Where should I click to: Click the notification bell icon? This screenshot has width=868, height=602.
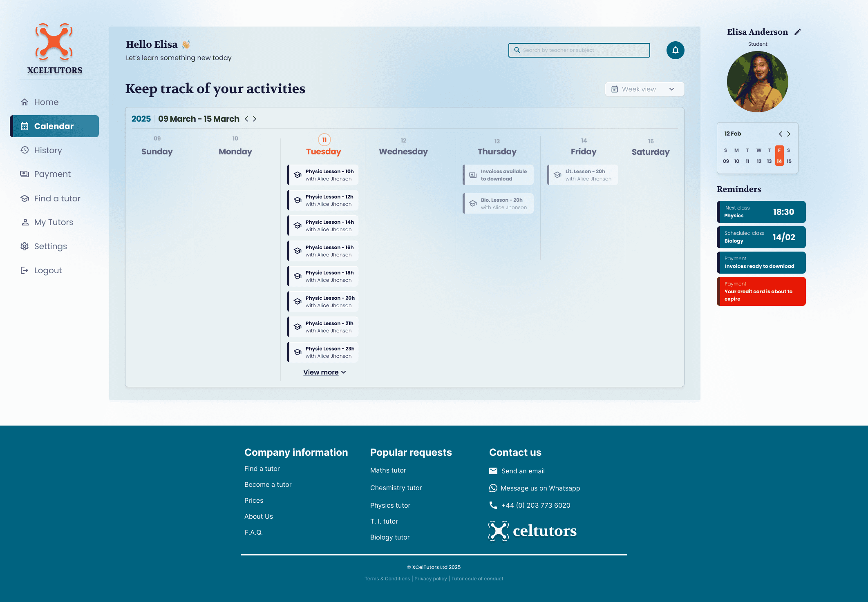coord(675,50)
